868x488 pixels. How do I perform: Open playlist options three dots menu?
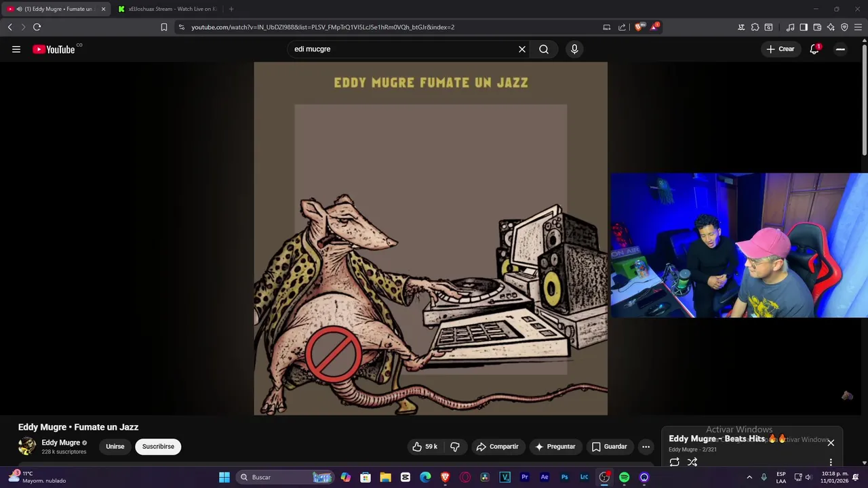point(831,462)
